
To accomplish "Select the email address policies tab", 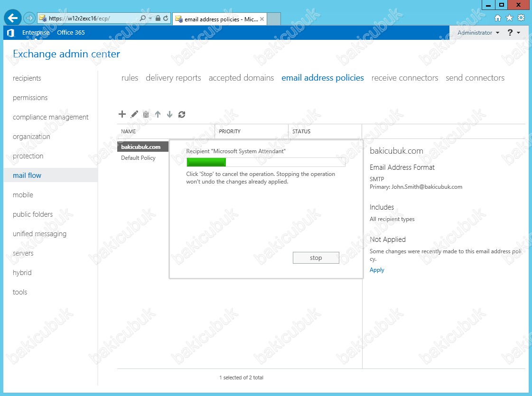I will 323,78.
